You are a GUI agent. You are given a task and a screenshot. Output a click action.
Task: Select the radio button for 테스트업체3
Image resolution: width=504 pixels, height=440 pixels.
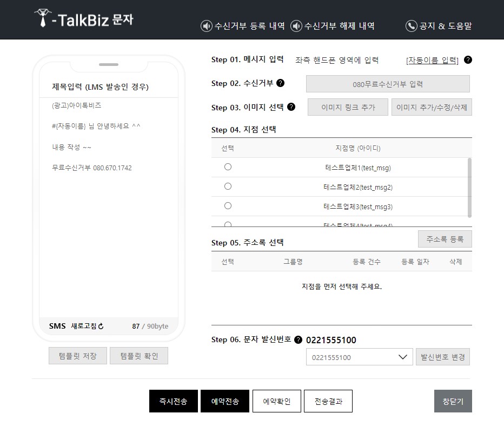tap(228, 206)
